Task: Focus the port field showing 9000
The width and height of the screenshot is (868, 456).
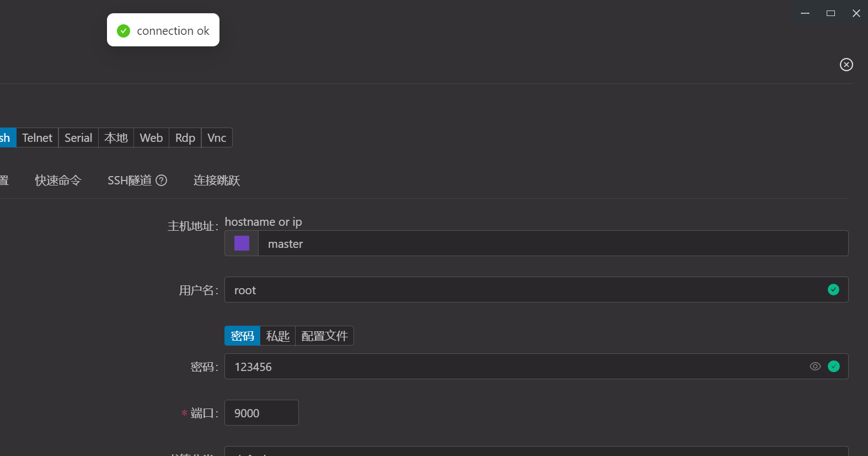Action: tap(261, 413)
